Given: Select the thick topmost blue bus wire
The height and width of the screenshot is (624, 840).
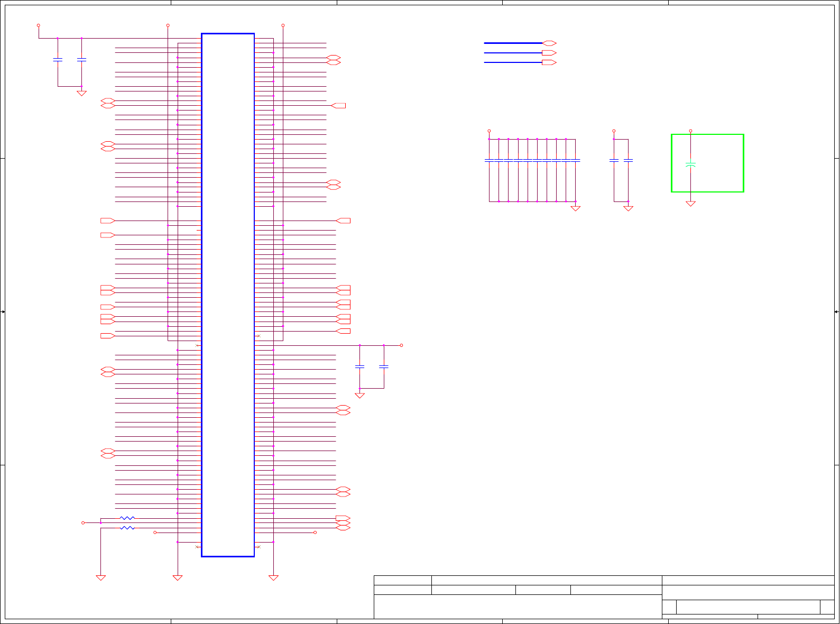Looking at the screenshot, I should pyautogui.click(x=513, y=43).
